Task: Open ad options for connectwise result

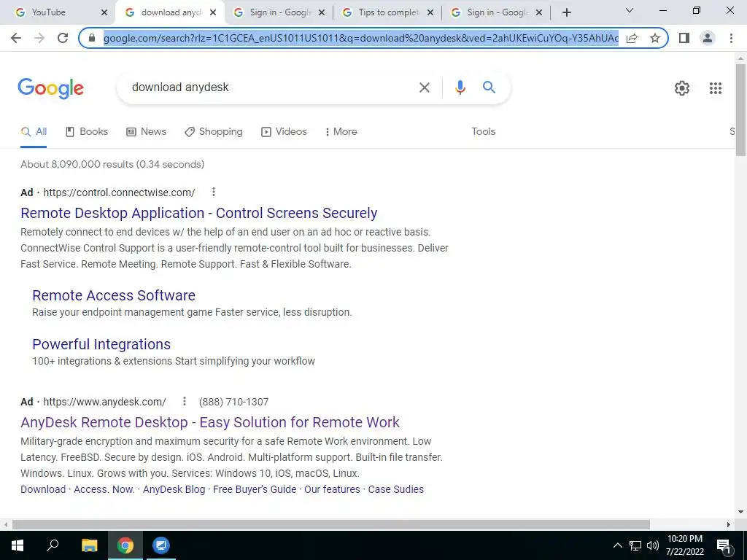Action: coord(214,192)
